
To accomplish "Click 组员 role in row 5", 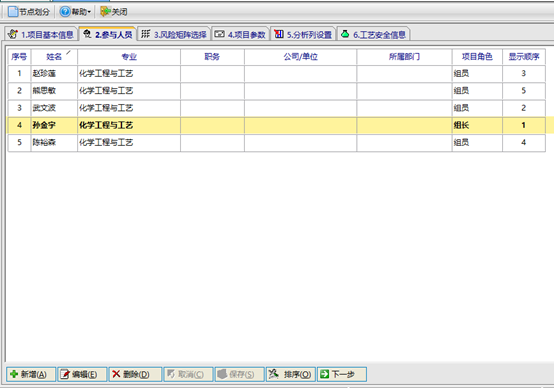I will click(461, 142).
